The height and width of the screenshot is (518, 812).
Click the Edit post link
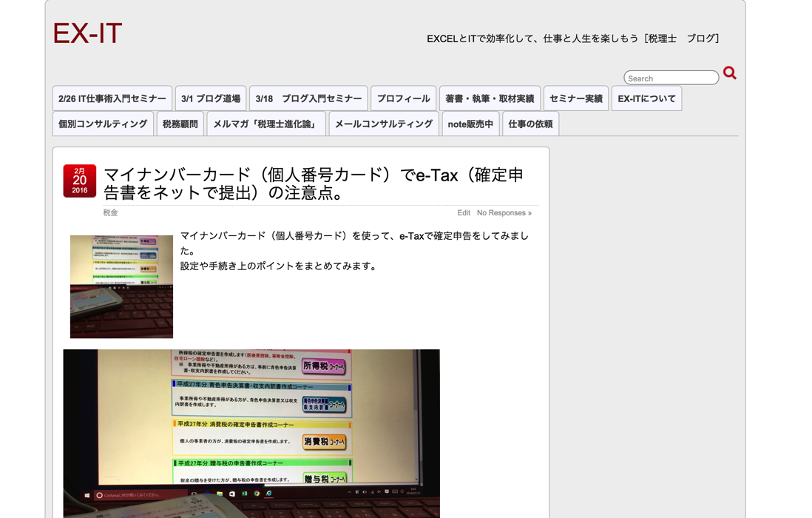464,213
